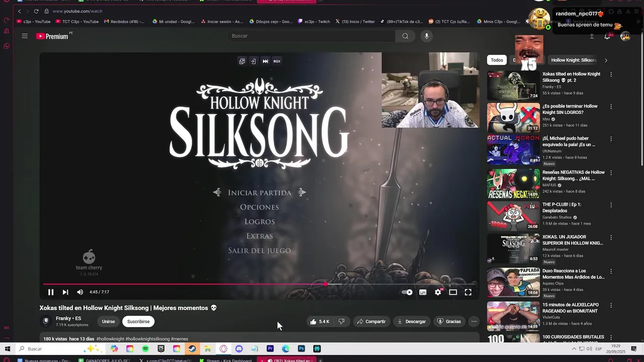Image resolution: width=644 pixels, height=362 pixels.
Task: Click the Descargar download button
Action: click(x=411, y=322)
